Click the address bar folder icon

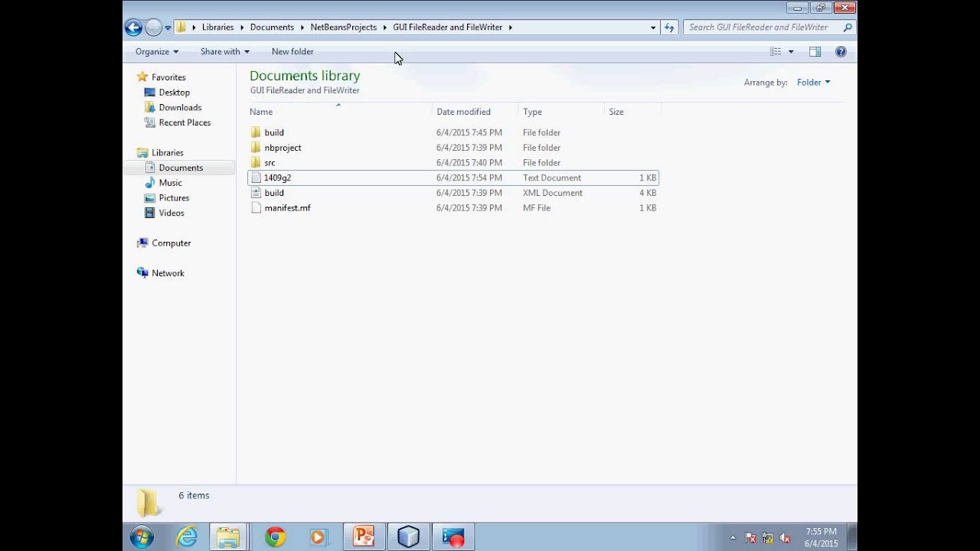coord(181,28)
